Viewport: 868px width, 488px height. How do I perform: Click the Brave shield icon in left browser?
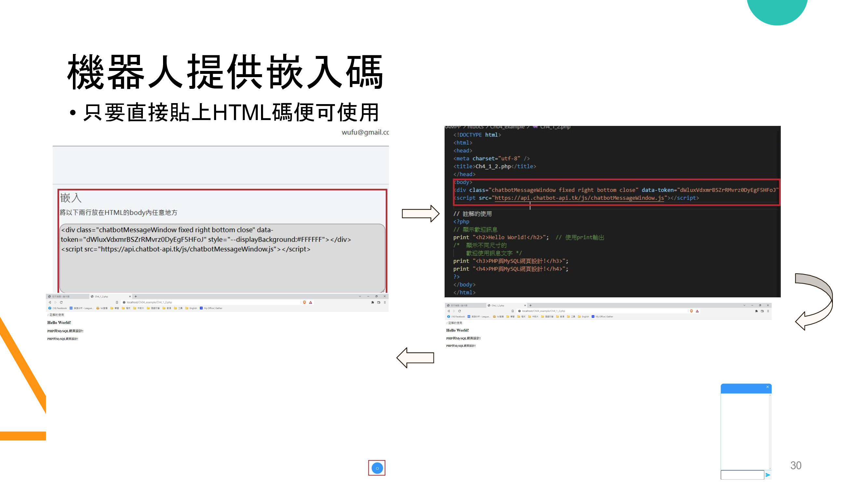tap(304, 303)
